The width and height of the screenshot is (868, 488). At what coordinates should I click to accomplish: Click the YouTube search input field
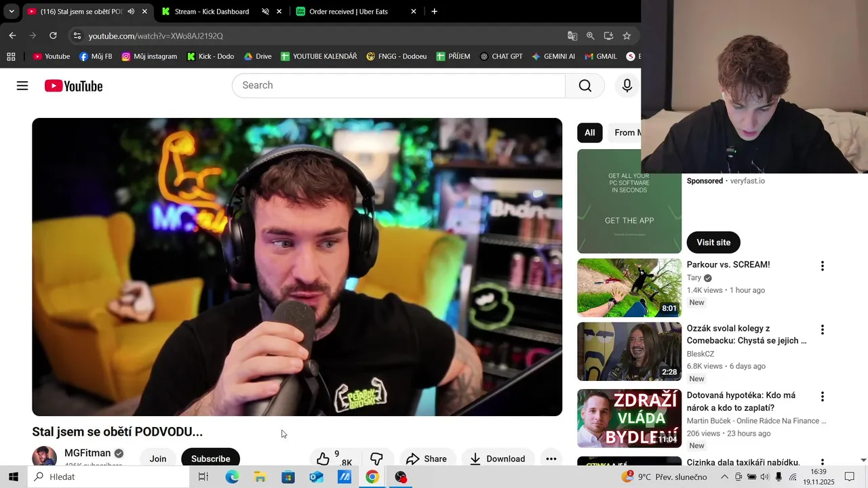coord(399,85)
